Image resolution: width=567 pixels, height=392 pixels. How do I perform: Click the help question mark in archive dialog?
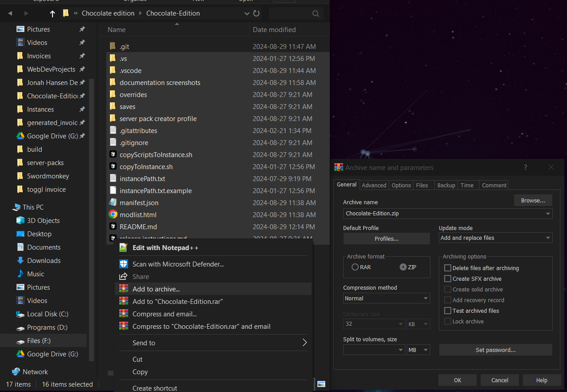point(525,167)
